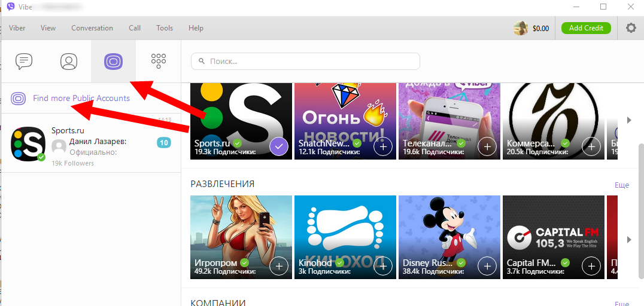Follow Disney Russia with its plus button

pos(487,266)
